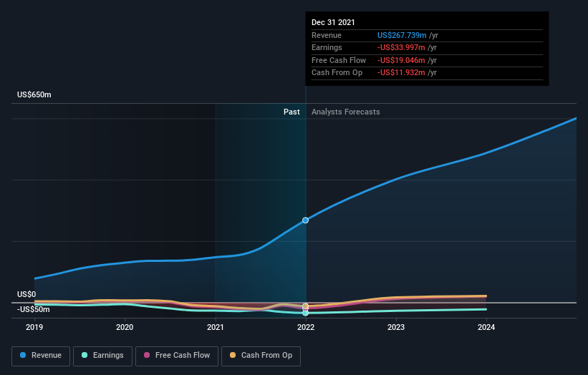Select the Earnings data point at 2022
Image resolution: width=588 pixels, height=375 pixels.
306,313
